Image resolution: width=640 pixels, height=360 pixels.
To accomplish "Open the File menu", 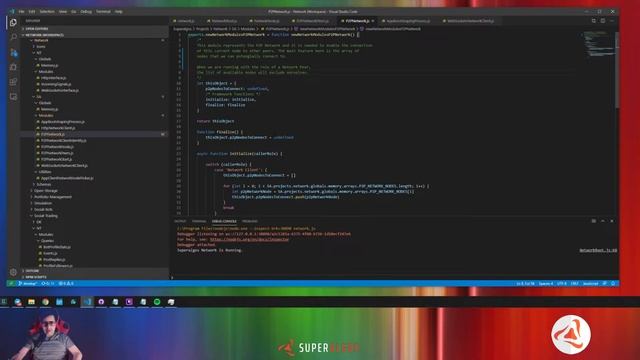I will [x=21, y=11].
